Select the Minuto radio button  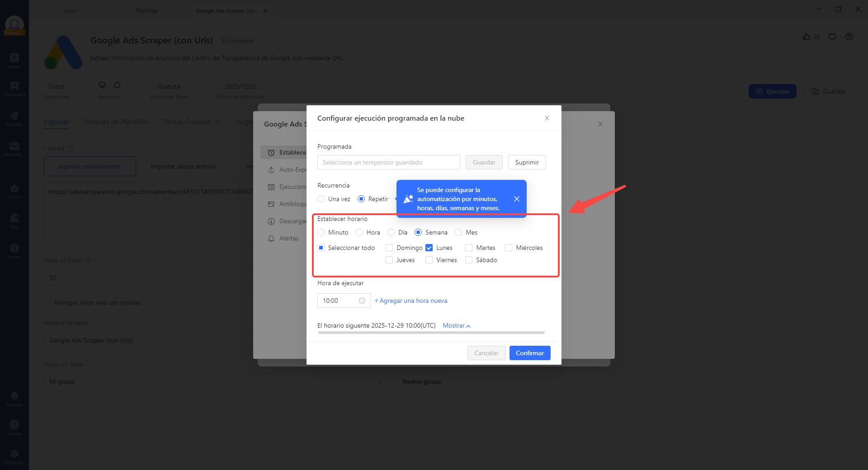click(321, 232)
